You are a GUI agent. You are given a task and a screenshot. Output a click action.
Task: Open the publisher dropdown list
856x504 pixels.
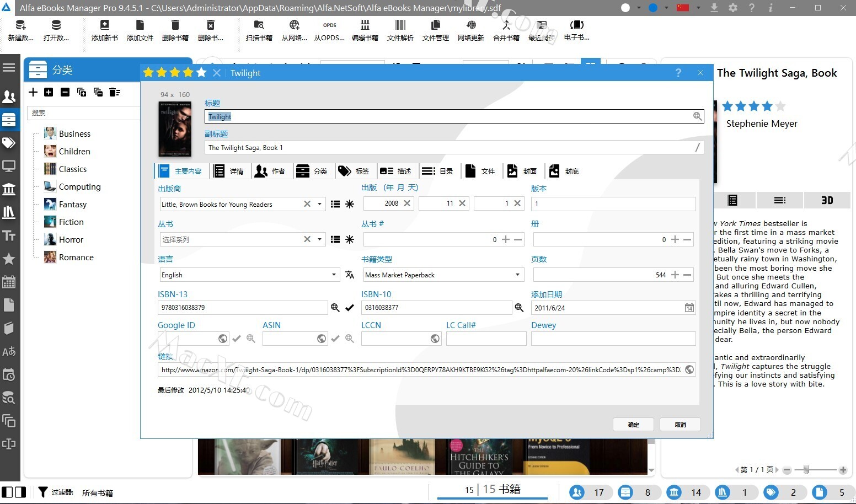pos(319,204)
